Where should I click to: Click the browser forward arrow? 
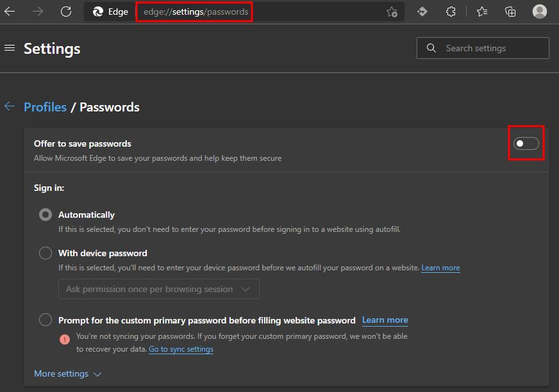(37, 12)
